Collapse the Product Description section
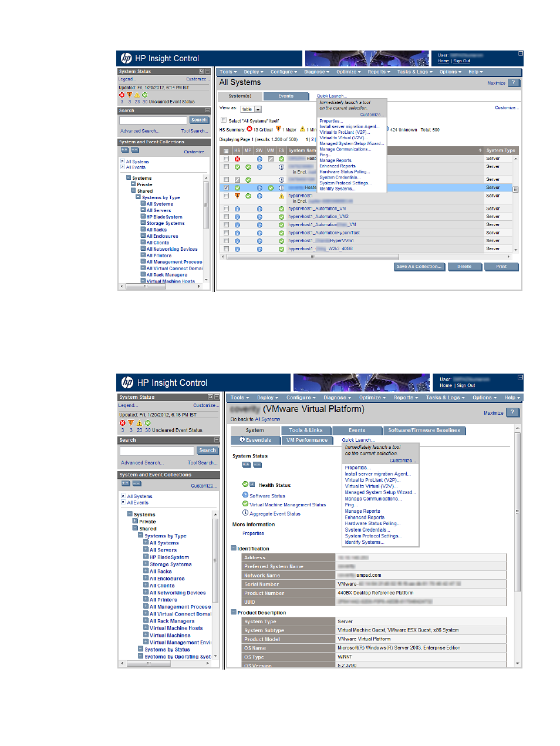Screen dimensions: 560x746 pyautogui.click(x=233, y=612)
